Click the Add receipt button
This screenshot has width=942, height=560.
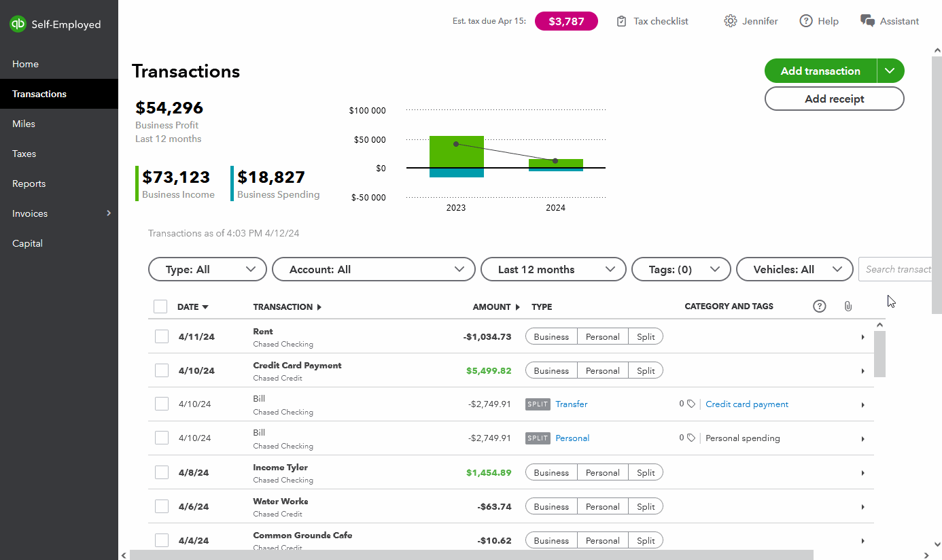point(834,99)
